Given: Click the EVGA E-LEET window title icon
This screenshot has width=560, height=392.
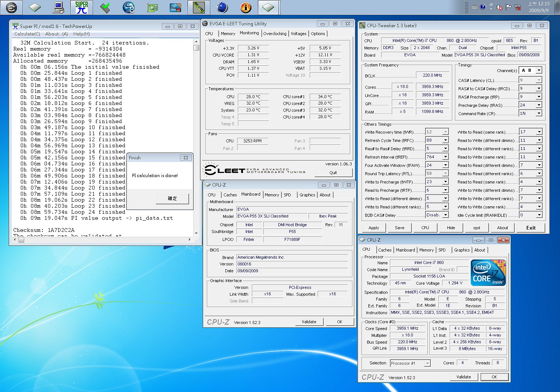Looking at the screenshot, I should [x=205, y=23].
